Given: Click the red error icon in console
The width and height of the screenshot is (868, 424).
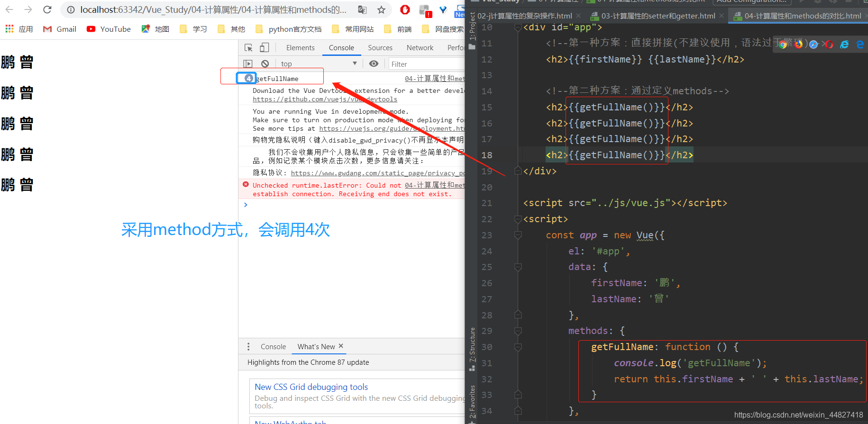Looking at the screenshot, I should click(246, 184).
